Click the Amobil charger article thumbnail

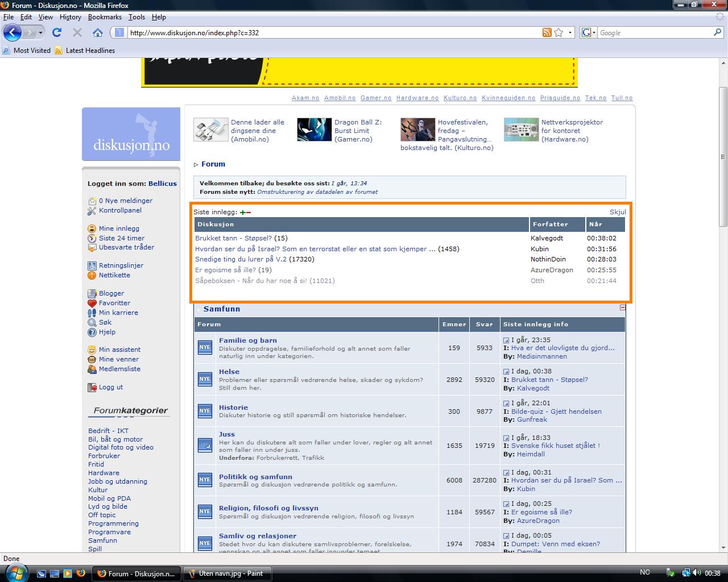point(210,130)
